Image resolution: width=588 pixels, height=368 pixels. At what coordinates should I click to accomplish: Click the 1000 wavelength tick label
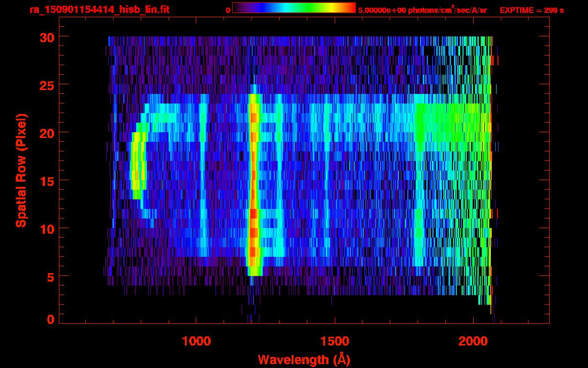click(196, 341)
